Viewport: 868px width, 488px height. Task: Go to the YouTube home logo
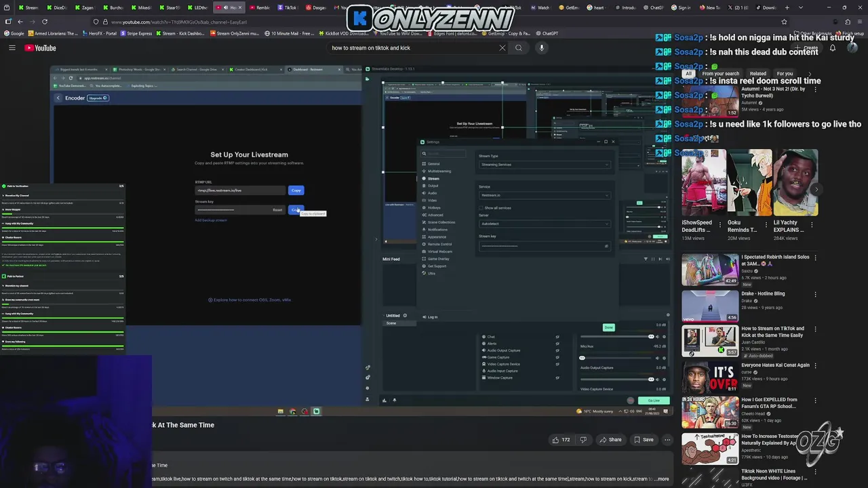pyautogui.click(x=40, y=47)
